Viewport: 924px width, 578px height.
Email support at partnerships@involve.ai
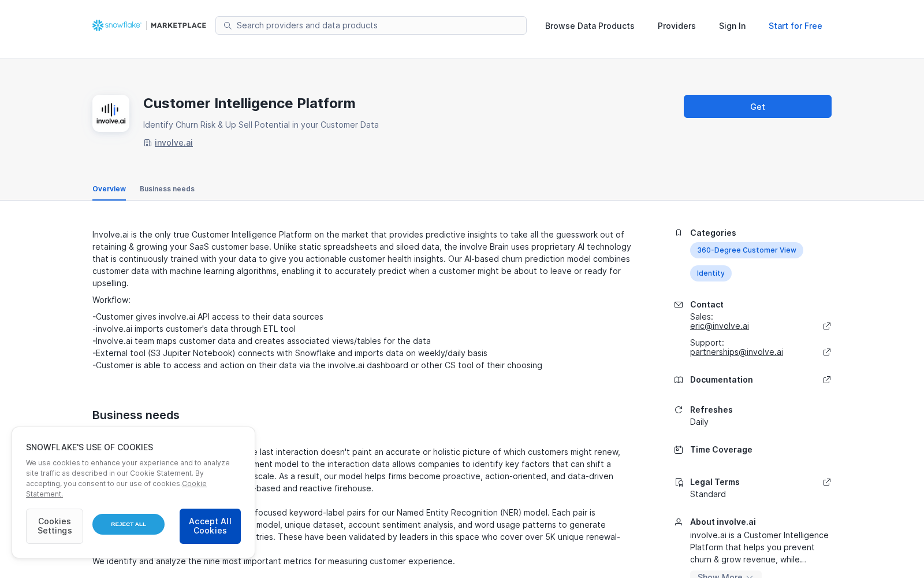[x=736, y=352]
